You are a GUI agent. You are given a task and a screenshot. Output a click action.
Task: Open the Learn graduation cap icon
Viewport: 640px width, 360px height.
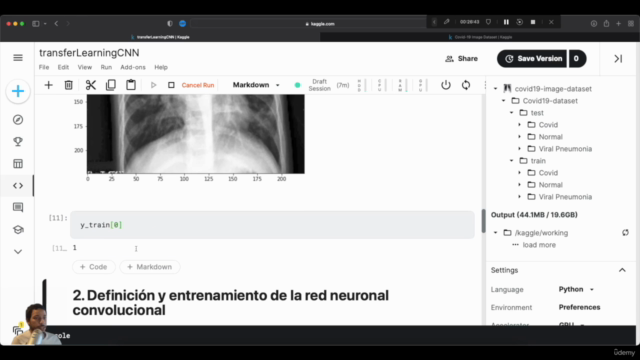18,229
